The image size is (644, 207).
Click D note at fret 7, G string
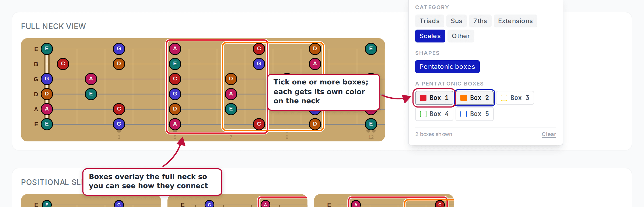tap(231, 79)
